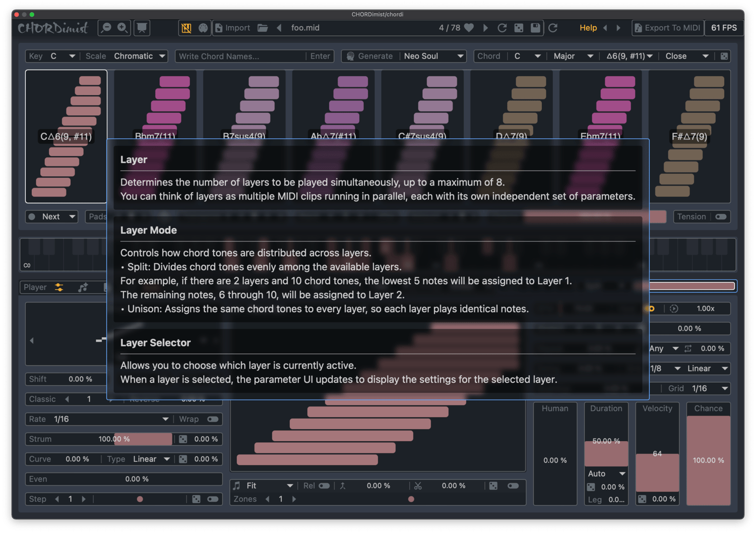Open the Player sliders settings icon

59,287
